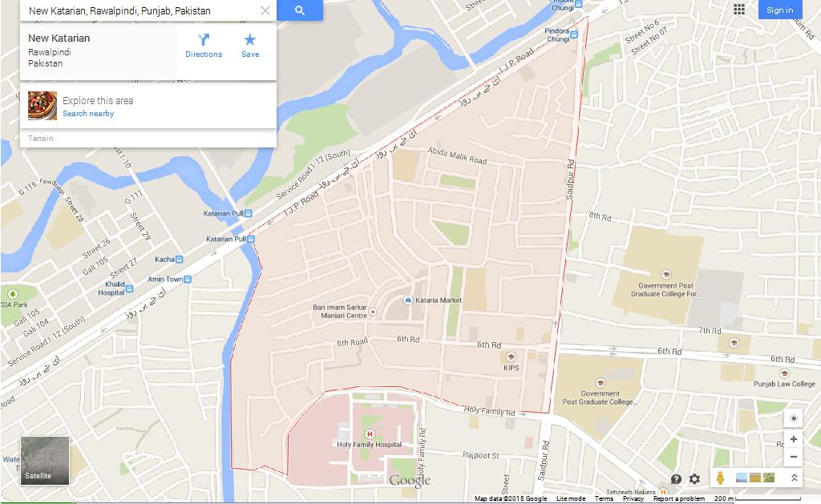
Task: Click the Punjab Law College marker
Action: point(784,373)
